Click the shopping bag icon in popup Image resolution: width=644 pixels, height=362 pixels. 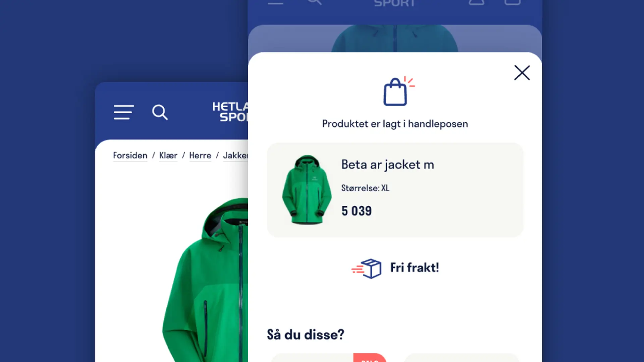pyautogui.click(x=398, y=91)
